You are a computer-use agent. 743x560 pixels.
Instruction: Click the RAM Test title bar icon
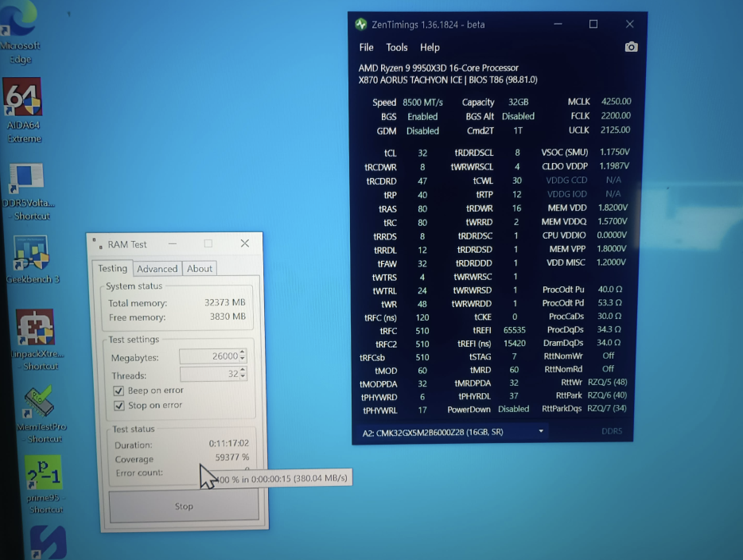(x=98, y=243)
